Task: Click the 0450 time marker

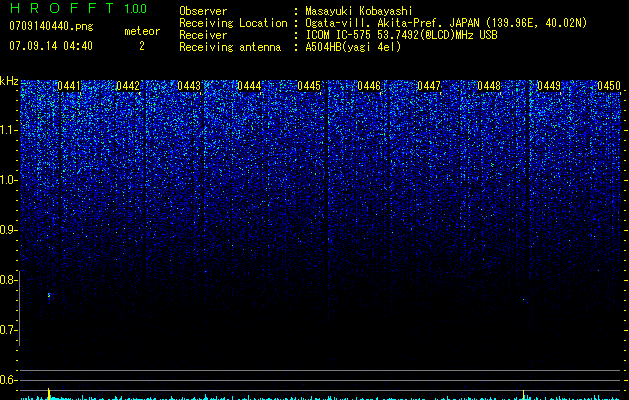Action: (x=609, y=86)
